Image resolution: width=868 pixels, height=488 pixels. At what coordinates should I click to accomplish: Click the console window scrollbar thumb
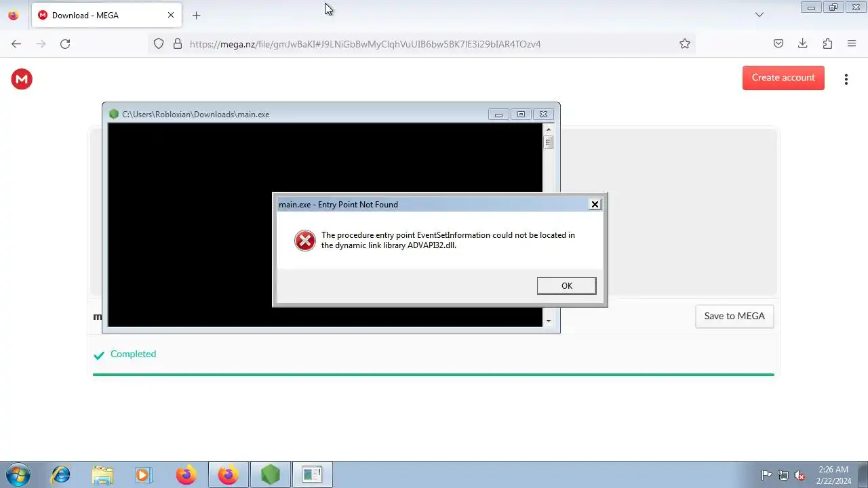point(549,142)
